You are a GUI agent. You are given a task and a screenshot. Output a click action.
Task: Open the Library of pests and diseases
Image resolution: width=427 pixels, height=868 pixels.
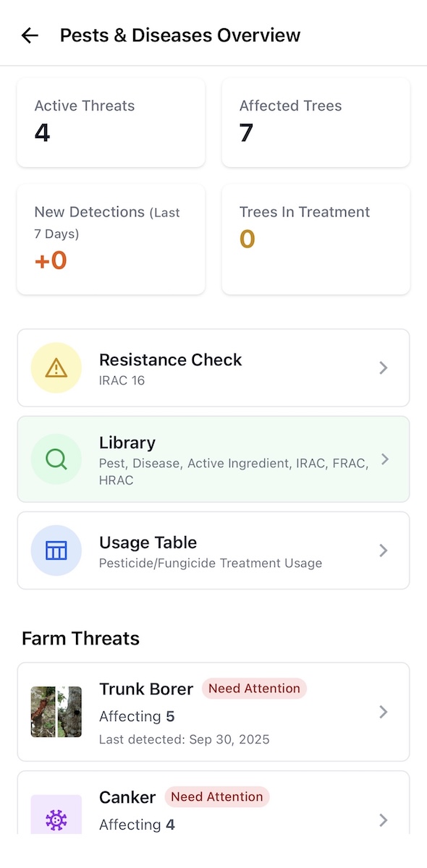pos(213,459)
